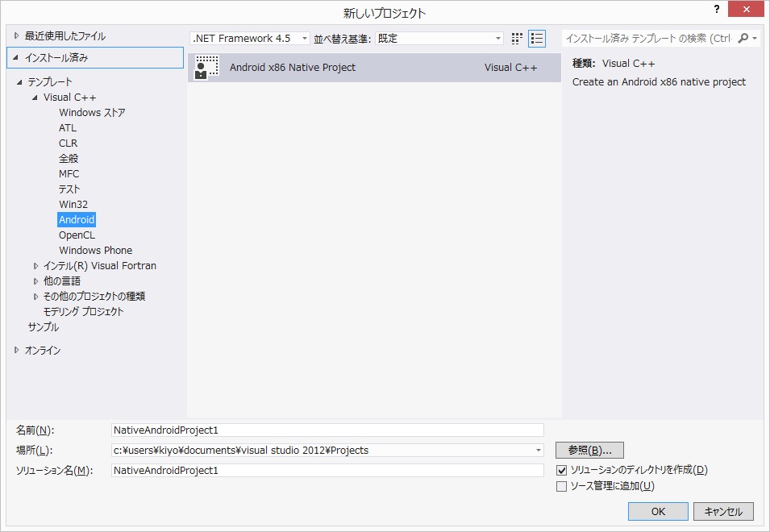770x532 pixels.
Task: Switch to medium icons list view
Action: [537, 39]
